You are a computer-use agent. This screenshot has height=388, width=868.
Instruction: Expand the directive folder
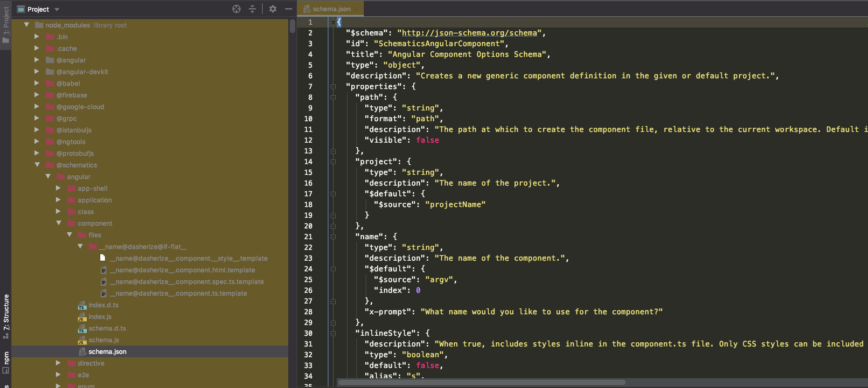[x=58, y=363]
